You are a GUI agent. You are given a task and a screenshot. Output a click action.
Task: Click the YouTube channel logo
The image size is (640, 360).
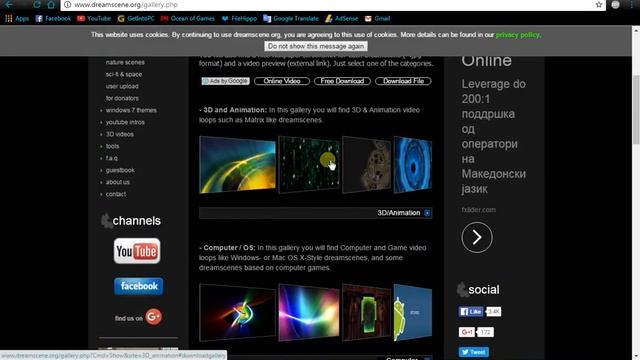[x=137, y=251]
